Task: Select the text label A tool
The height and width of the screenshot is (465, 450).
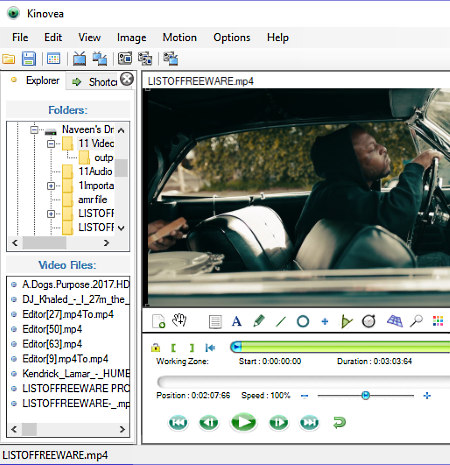Action: click(x=236, y=321)
